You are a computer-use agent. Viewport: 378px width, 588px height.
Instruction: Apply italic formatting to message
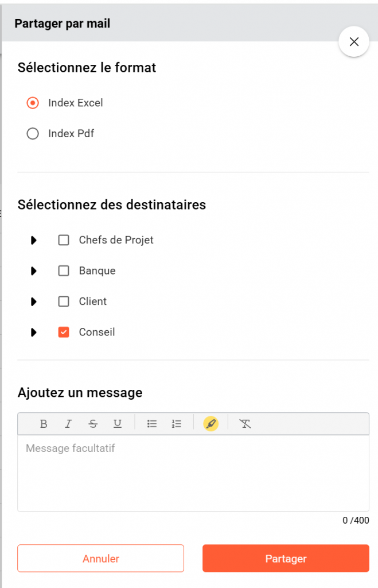[x=68, y=424]
